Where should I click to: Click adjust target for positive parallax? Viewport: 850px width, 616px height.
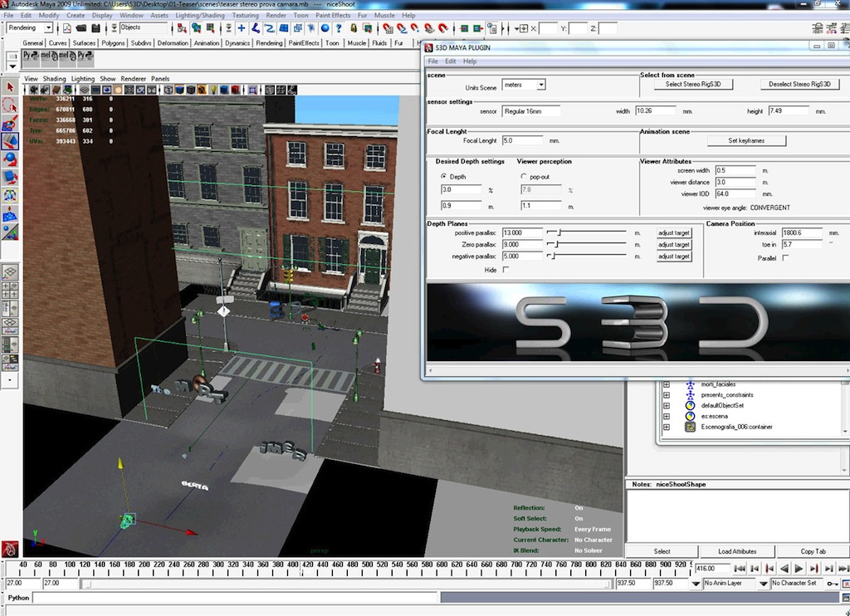tap(674, 232)
